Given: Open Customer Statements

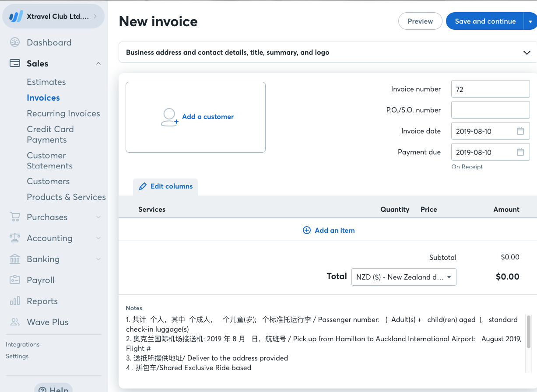Looking at the screenshot, I should [x=49, y=161].
